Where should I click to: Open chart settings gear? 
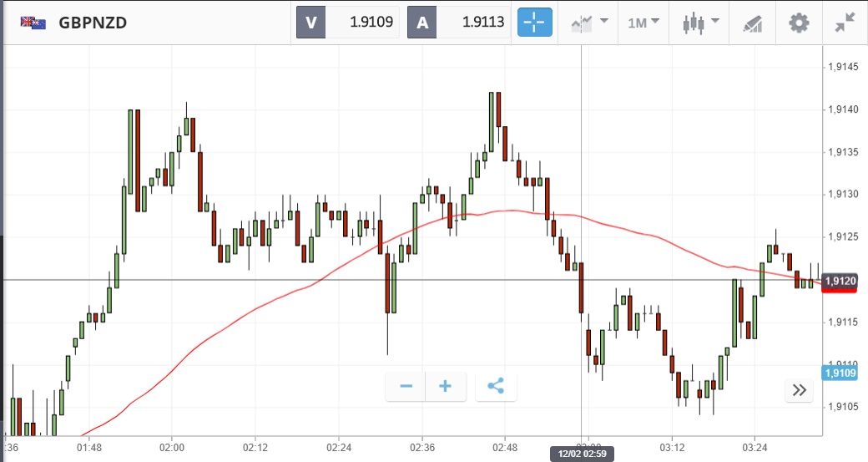[x=799, y=23]
